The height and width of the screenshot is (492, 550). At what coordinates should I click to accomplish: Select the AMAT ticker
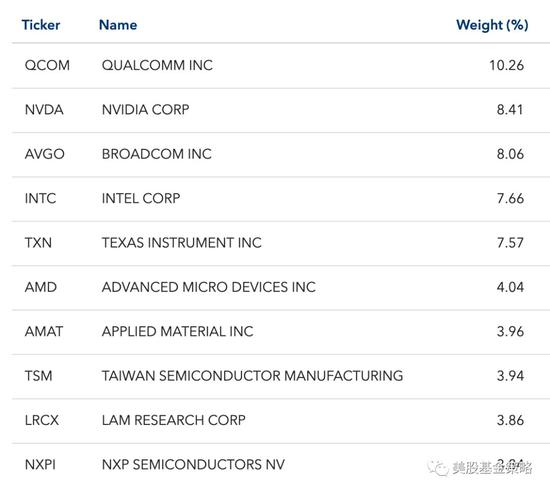coord(44,332)
